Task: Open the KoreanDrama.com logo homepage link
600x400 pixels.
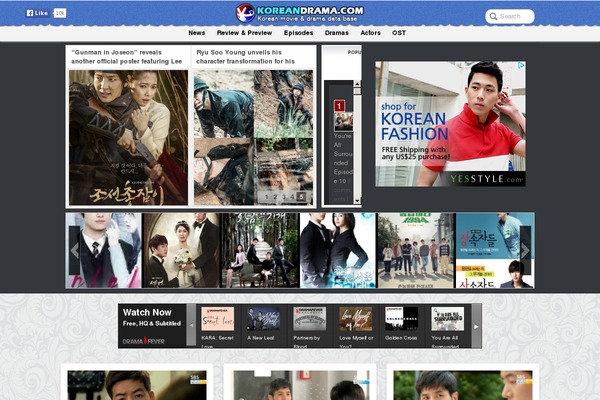Action: pos(300,13)
